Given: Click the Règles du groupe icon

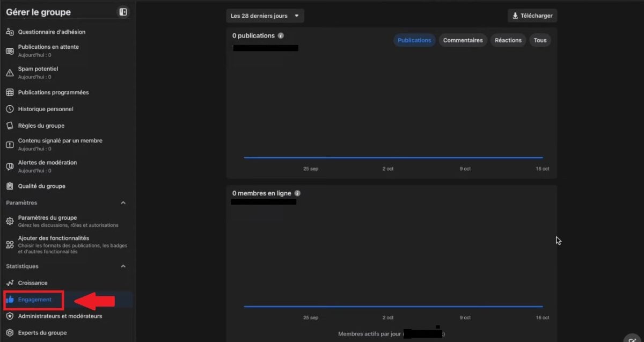Looking at the screenshot, I should (x=10, y=126).
